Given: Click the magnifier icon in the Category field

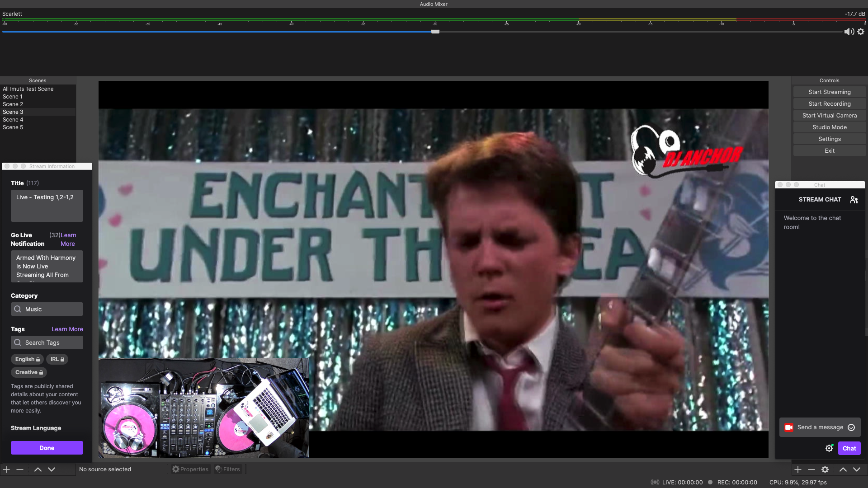Looking at the screenshot, I should pyautogui.click(x=18, y=309).
